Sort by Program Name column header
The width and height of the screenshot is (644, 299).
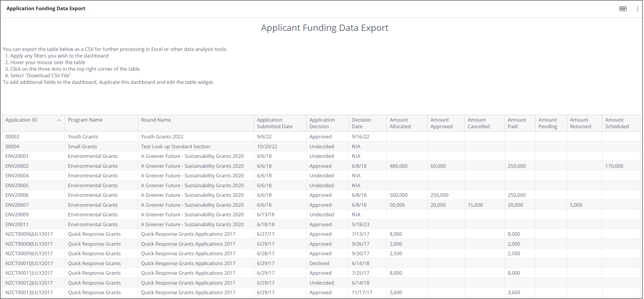point(85,120)
